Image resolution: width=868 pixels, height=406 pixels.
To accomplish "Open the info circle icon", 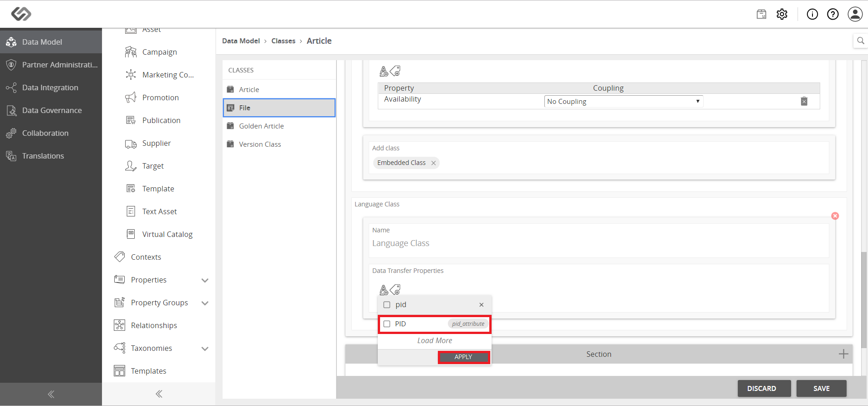I will pyautogui.click(x=812, y=14).
